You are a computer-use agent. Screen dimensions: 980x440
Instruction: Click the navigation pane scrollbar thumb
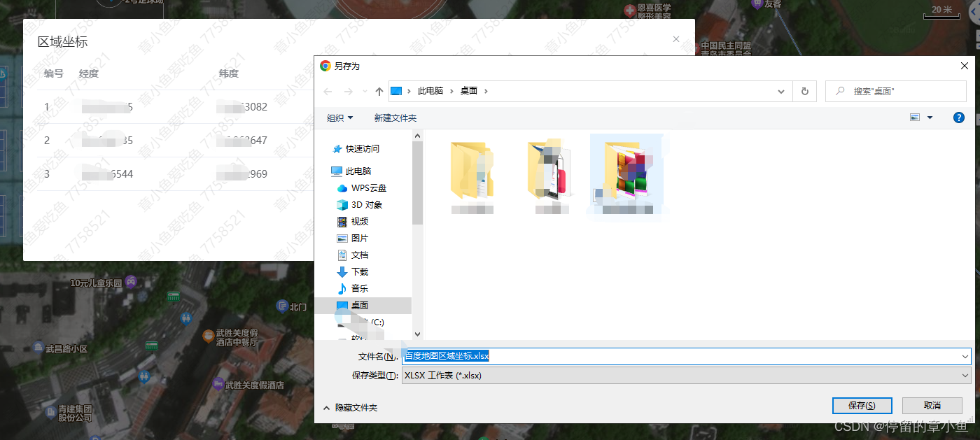point(418,183)
